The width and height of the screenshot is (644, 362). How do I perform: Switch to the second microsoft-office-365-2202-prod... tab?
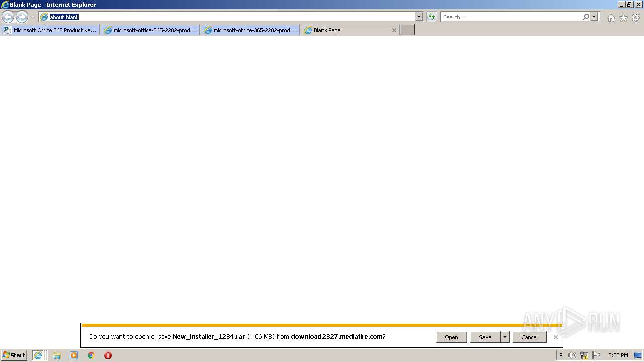coord(150,30)
